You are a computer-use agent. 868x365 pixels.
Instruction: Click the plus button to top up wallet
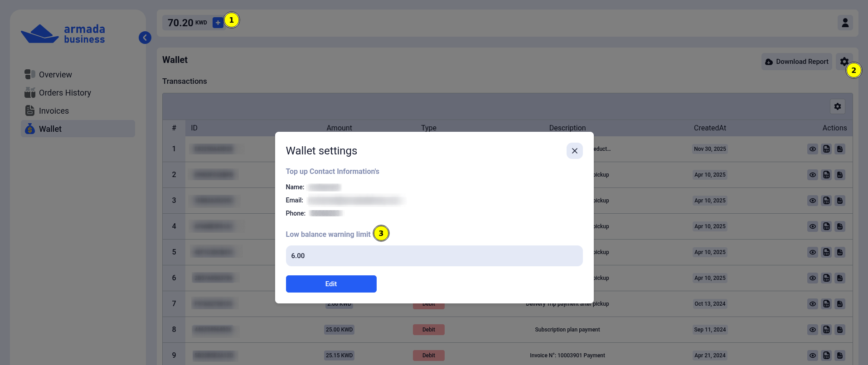[218, 22]
